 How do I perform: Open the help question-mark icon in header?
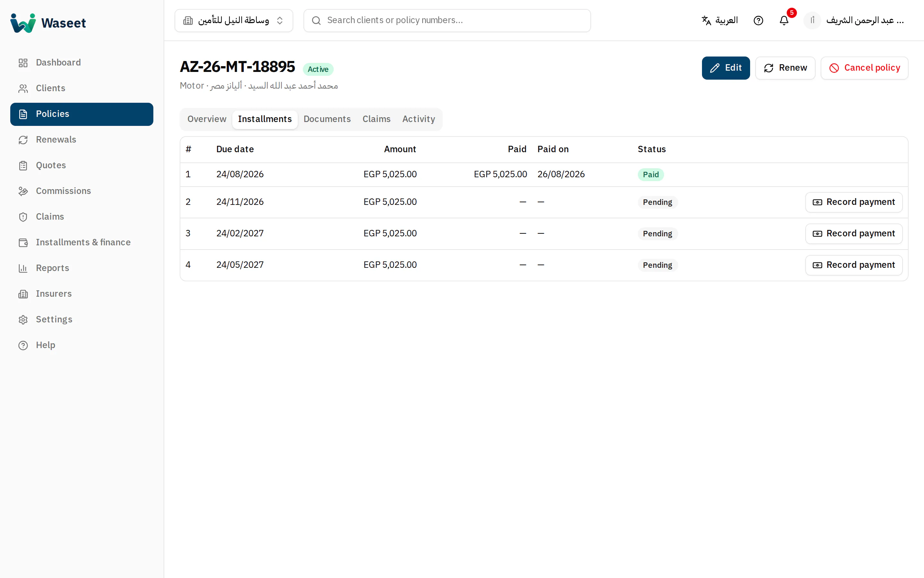click(758, 20)
